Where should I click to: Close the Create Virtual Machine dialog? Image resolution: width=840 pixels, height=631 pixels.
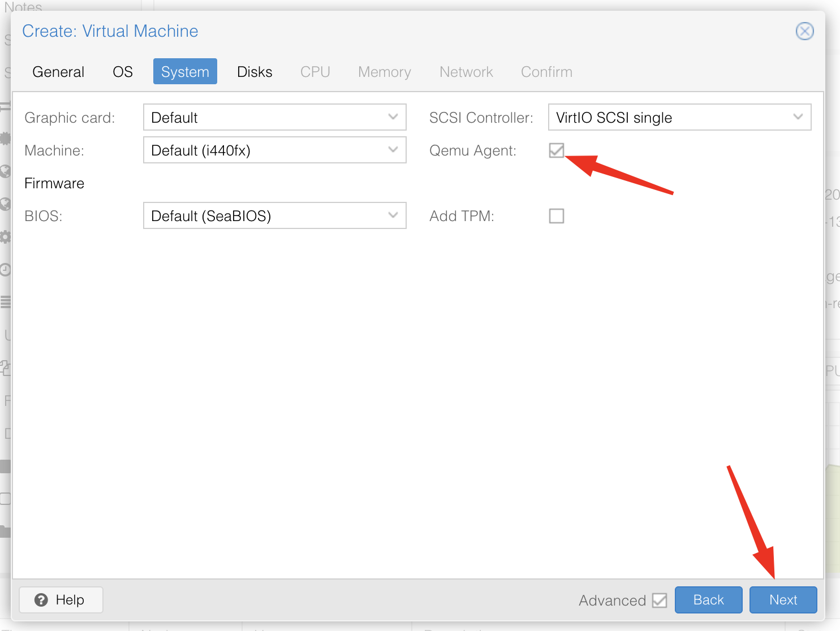(x=804, y=31)
